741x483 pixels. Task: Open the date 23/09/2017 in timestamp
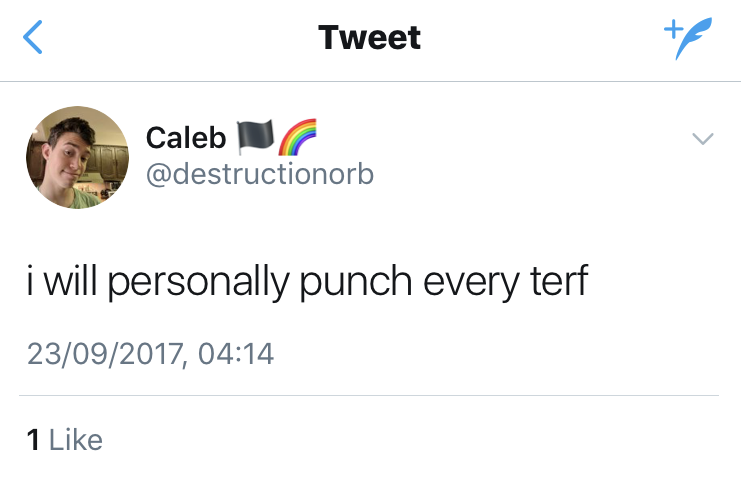coord(105,353)
